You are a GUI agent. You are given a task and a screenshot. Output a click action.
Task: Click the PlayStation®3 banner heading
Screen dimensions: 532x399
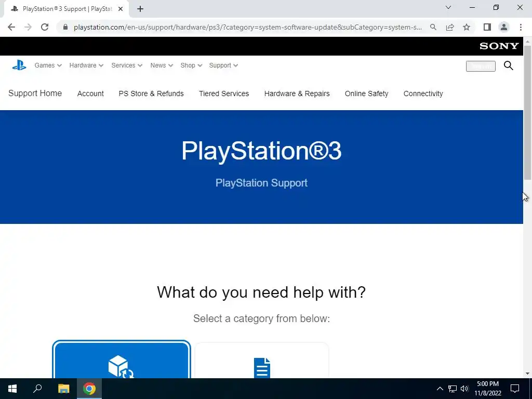click(x=261, y=151)
